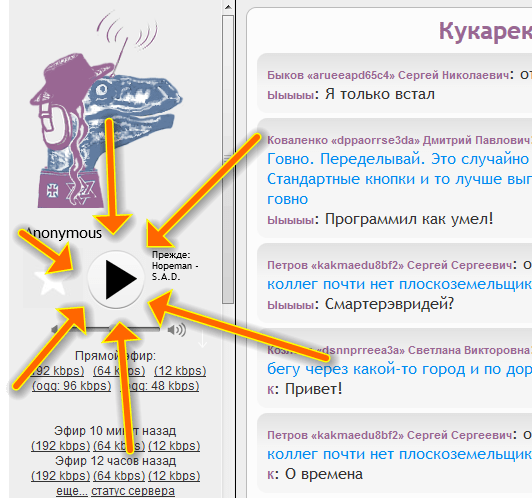Screen dimensions: 532x498
Task: Click the large play button
Action: 116,279
